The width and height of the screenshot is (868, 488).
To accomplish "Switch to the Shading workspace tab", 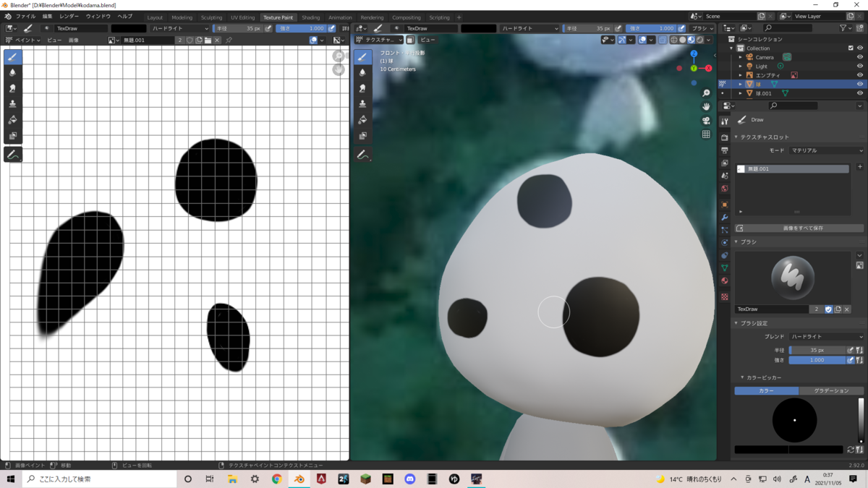I will [311, 17].
